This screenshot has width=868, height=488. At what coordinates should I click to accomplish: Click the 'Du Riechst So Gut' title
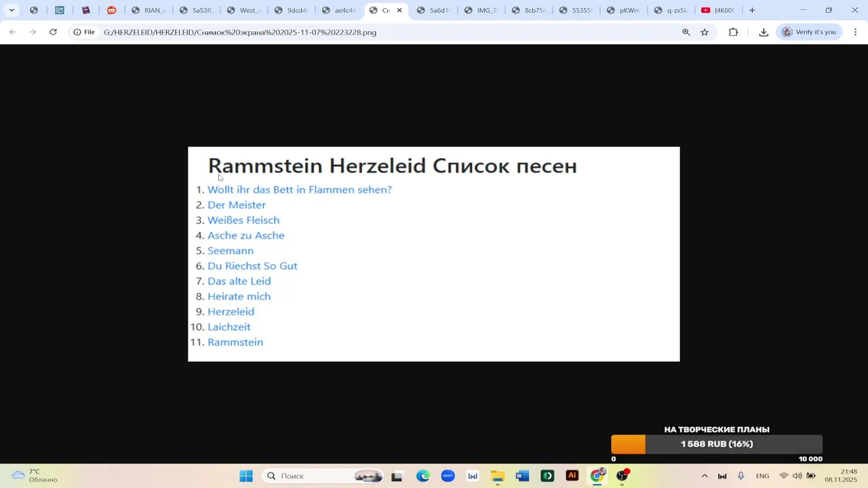252,266
